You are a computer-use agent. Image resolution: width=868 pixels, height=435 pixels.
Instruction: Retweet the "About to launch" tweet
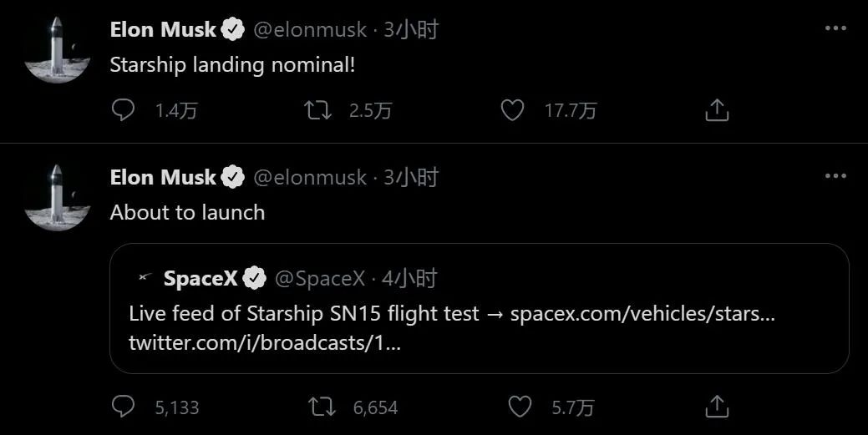pyautogui.click(x=322, y=407)
